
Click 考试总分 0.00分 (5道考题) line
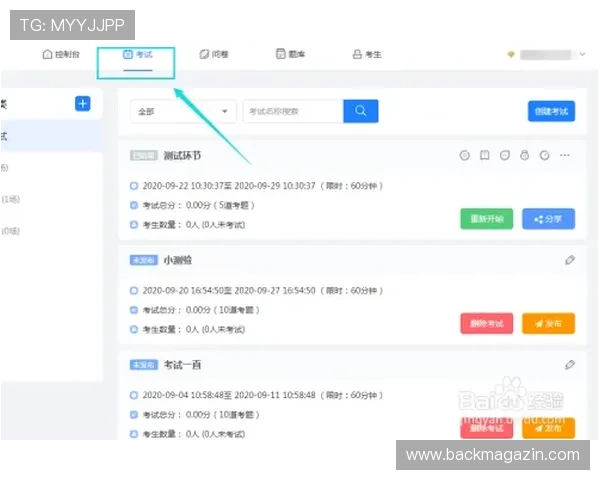(x=199, y=205)
